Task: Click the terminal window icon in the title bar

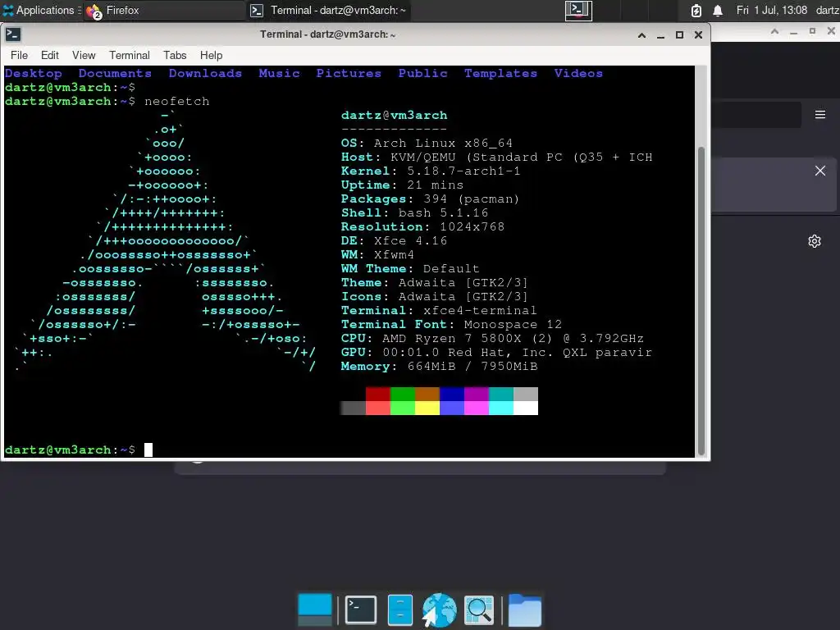Action: tap(13, 34)
